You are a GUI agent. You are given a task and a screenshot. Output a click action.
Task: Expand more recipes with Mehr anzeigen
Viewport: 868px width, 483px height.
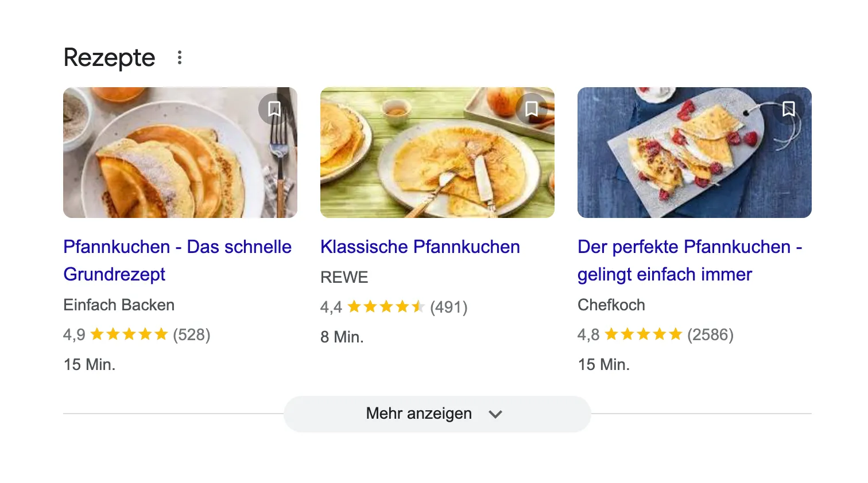tap(418, 413)
